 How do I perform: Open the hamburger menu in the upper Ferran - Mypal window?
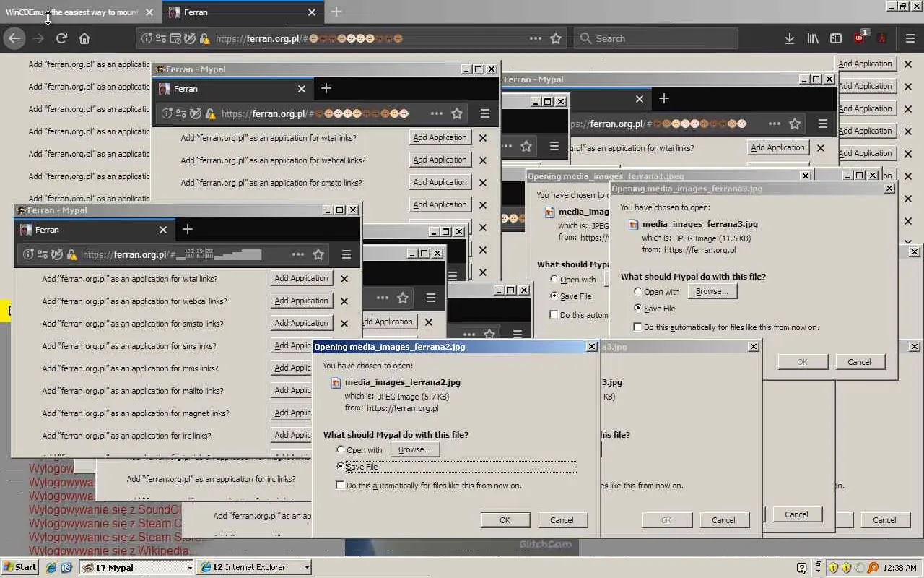(485, 113)
